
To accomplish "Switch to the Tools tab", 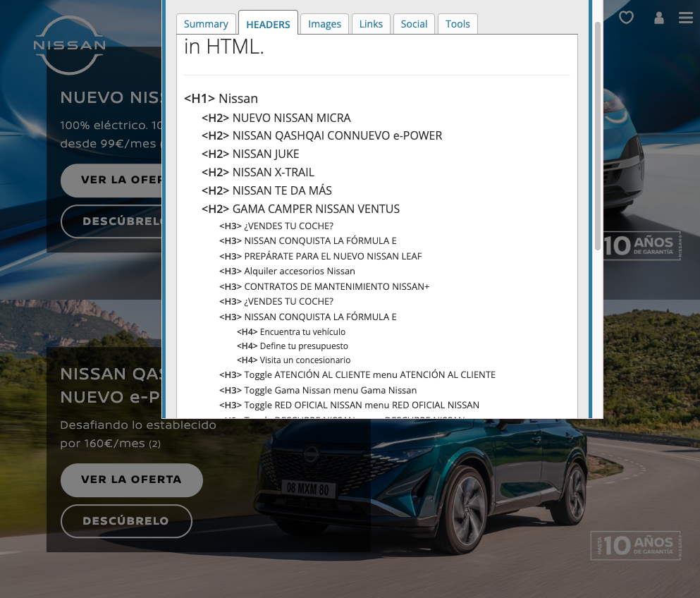I will tap(458, 24).
